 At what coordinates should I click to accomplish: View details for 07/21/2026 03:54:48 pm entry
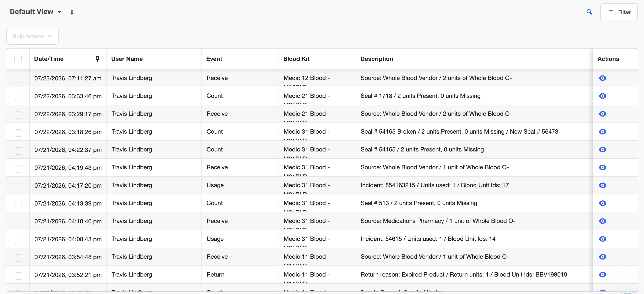[602, 257]
